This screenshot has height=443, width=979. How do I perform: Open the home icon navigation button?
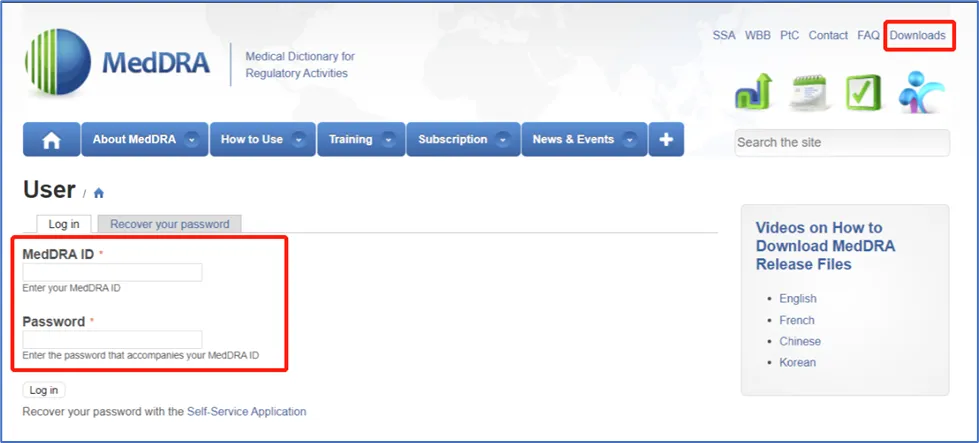coord(51,139)
